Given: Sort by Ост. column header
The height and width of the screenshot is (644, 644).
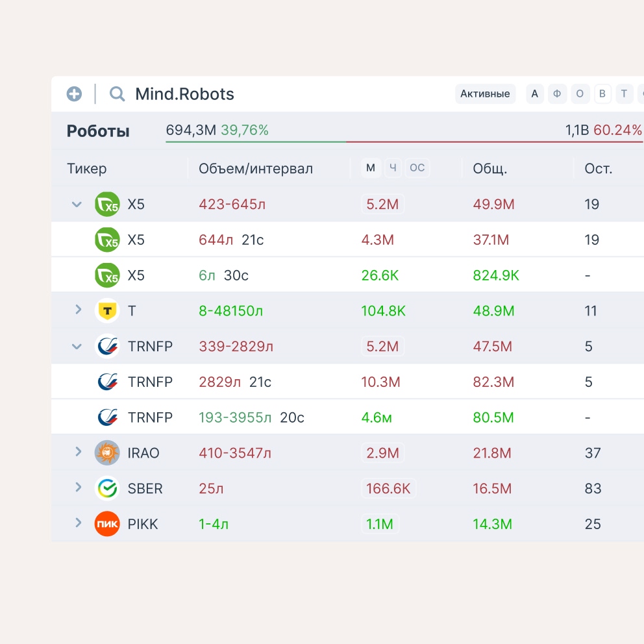Looking at the screenshot, I should tap(599, 168).
